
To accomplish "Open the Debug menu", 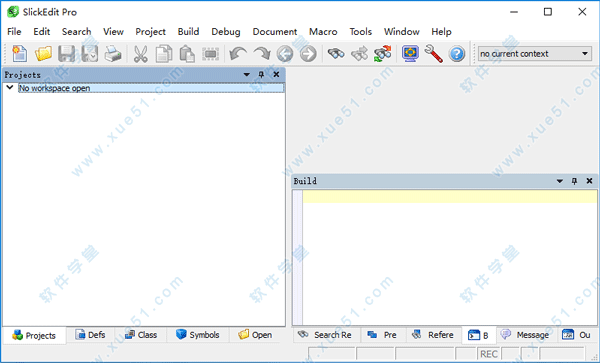I will pos(226,32).
